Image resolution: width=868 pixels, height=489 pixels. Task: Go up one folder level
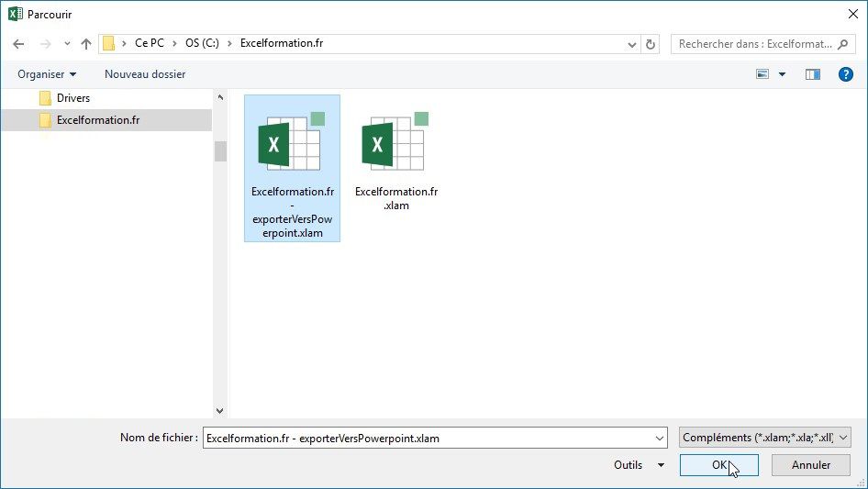[x=86, y=44]
